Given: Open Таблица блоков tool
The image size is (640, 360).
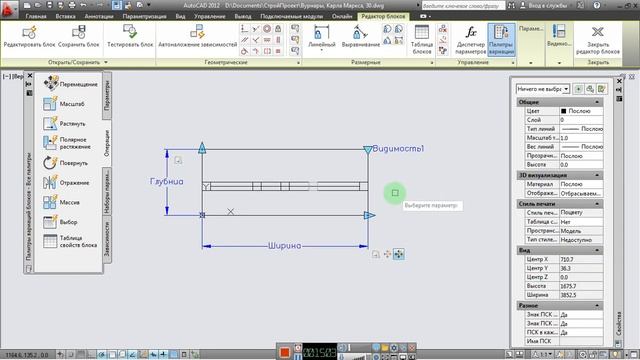Looking at the screenshot, I should click(x=422, y=39).
